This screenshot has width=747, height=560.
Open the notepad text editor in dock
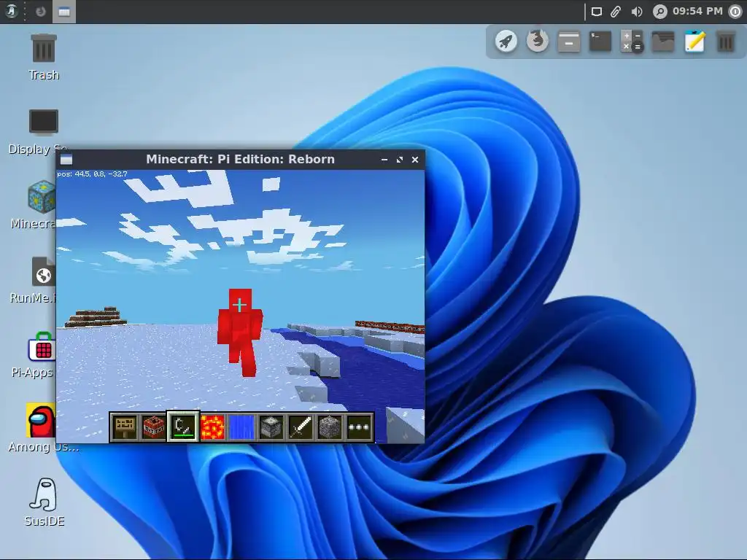pos(694,42)
